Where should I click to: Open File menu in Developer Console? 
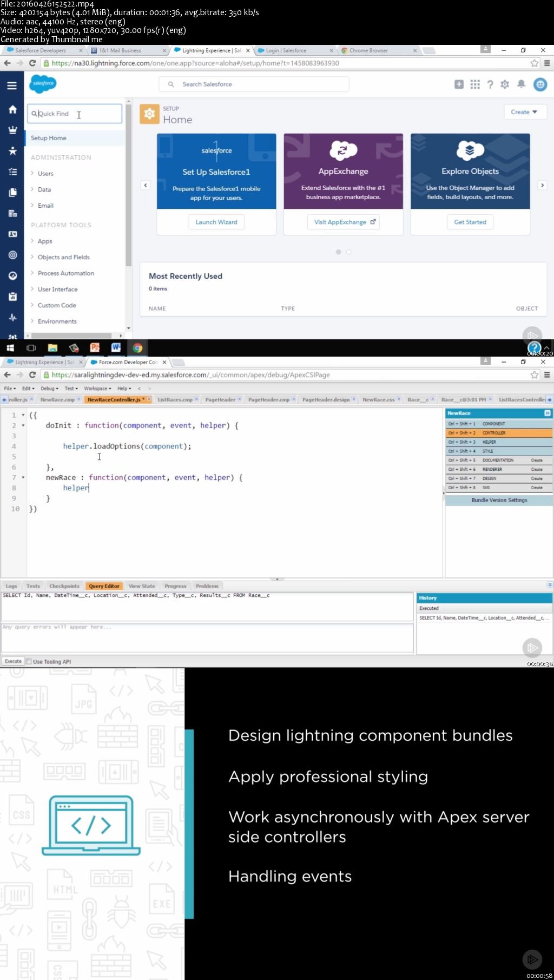point(10,389)
